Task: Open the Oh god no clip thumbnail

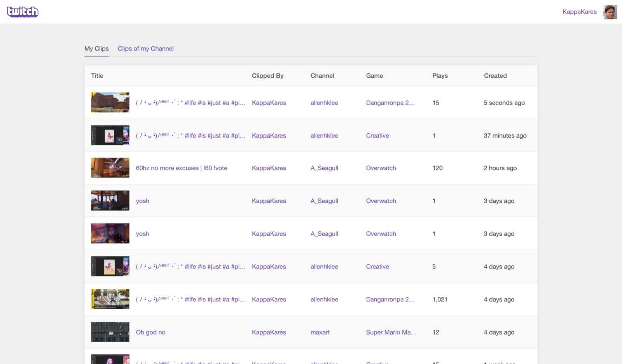Action: click(110, 332)
